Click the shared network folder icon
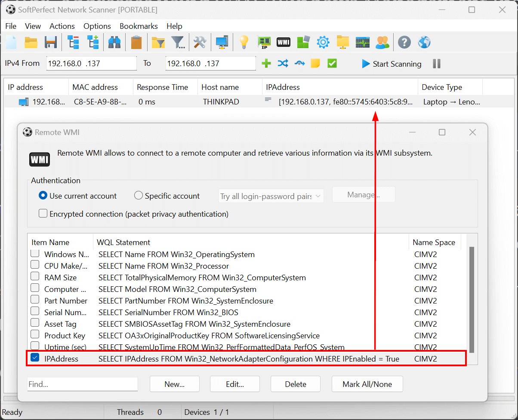 343,42
